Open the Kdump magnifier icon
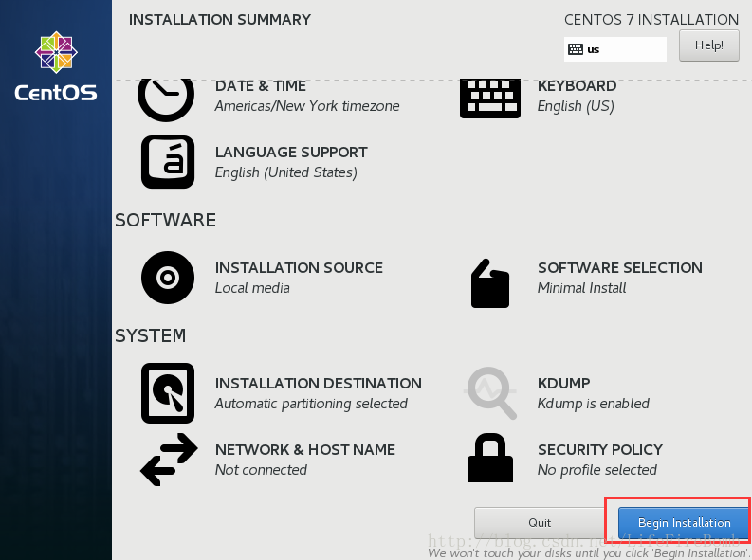This screenshot has width=752, height=560. tap(490, 393)
